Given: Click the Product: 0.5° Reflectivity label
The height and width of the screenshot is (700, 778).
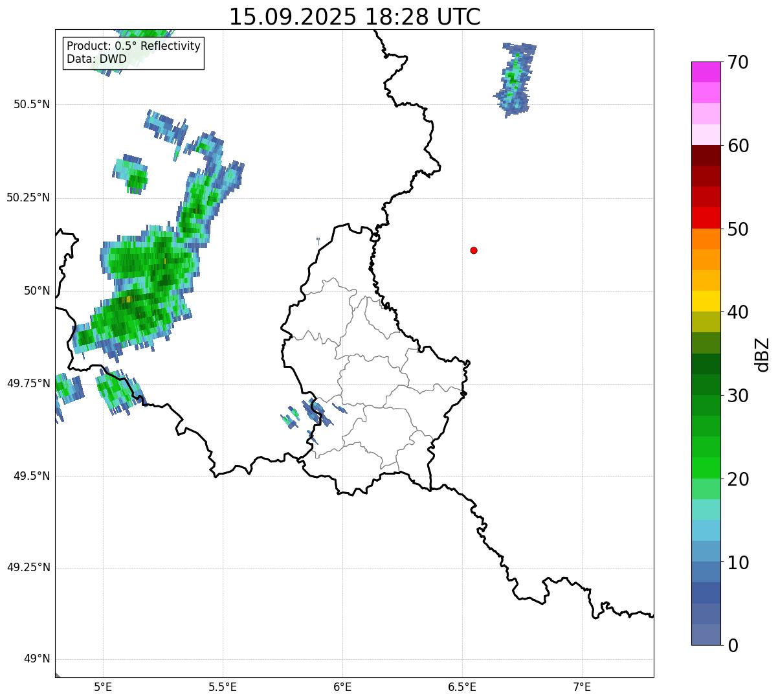Looking at the screenshot, I should tap(133, 47).
